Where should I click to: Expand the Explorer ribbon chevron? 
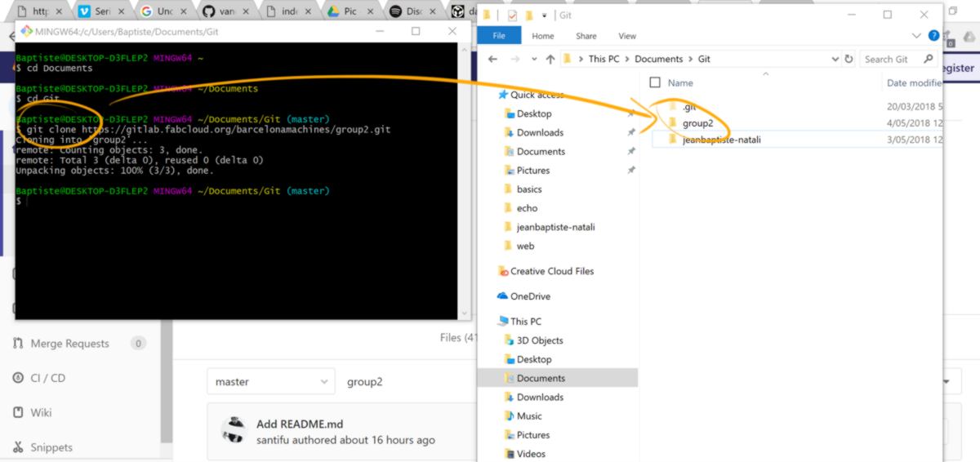[915, 36]
